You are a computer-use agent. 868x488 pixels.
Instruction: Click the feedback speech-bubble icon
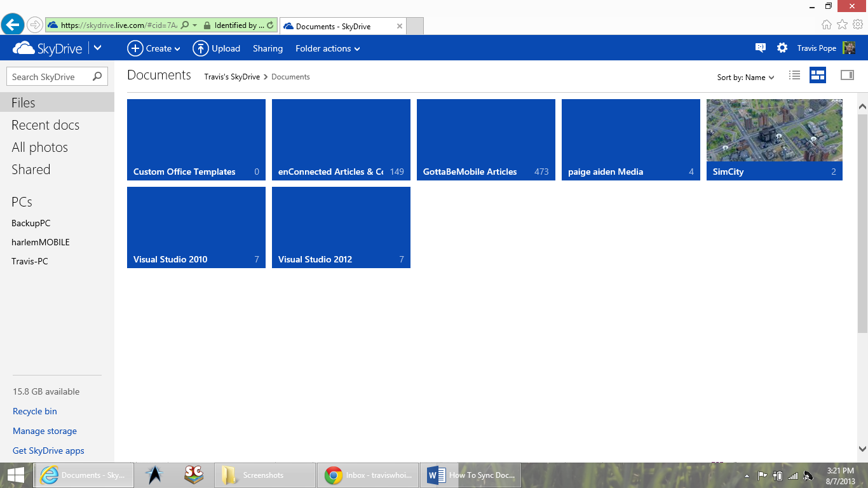point(760,48)
